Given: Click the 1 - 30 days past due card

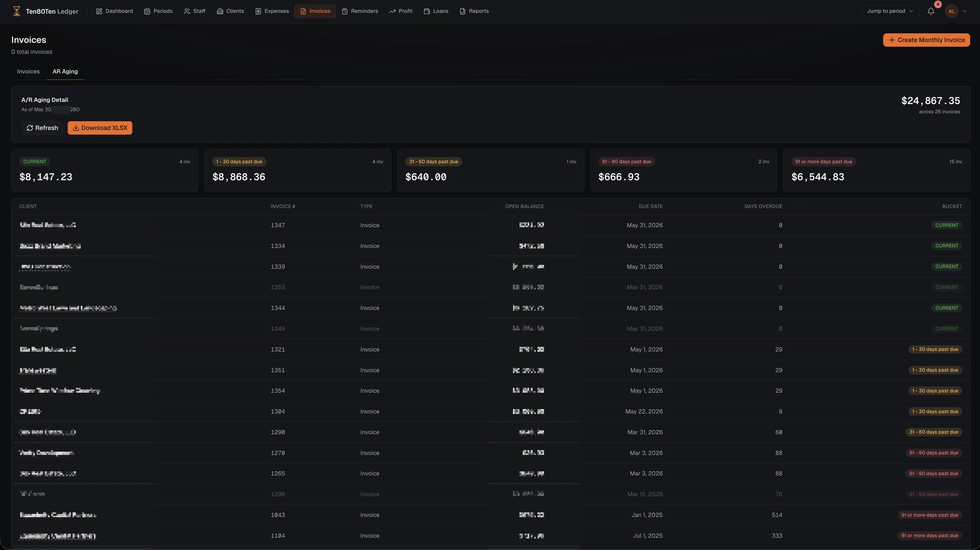Looking at the screenshot, I should pyautogui.click(x=298, y=170).
